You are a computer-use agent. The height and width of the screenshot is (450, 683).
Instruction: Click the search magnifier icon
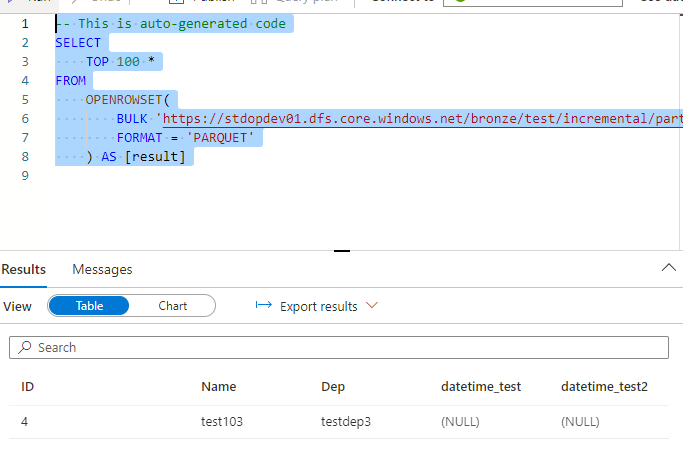(x=25, y=347)
